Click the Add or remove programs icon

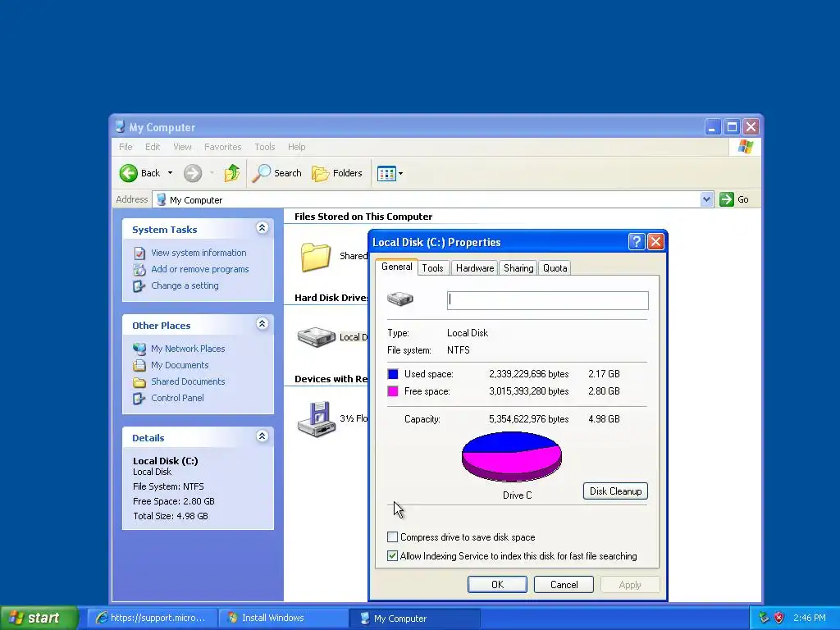click(139, 269)
